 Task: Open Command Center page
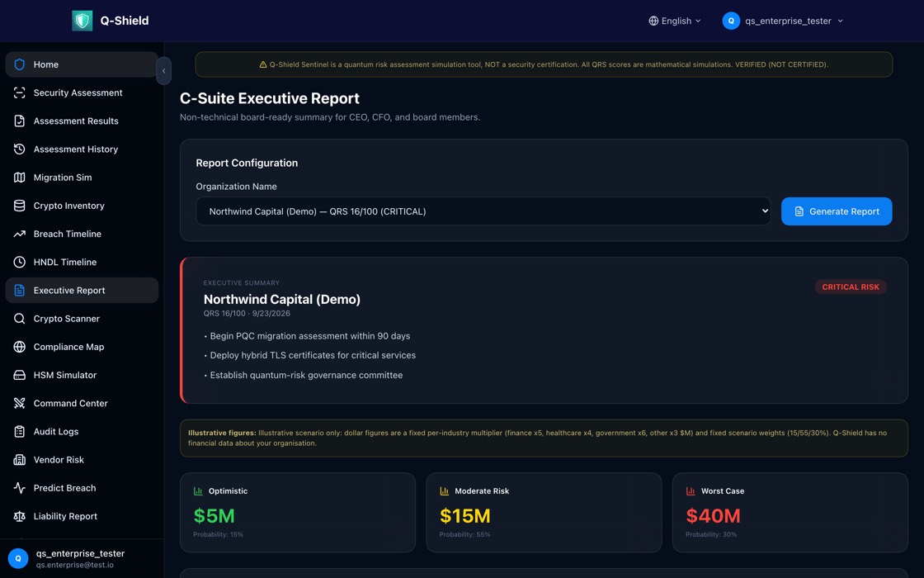(82, 404)
